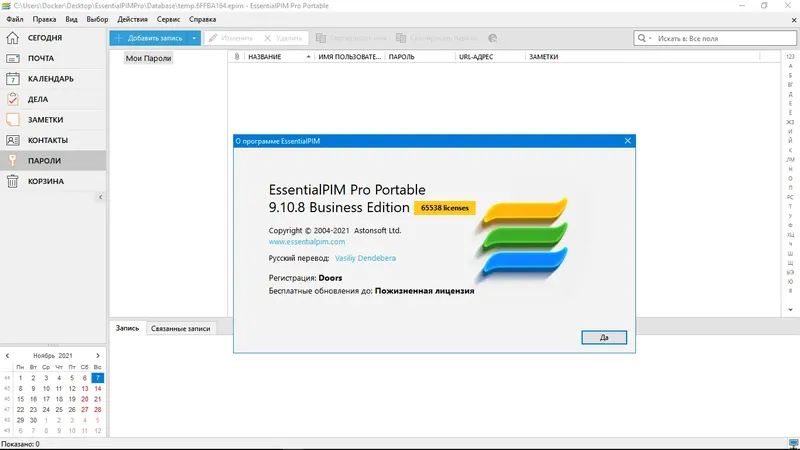Jump to letter К in alphabet index

pos(790,151)
